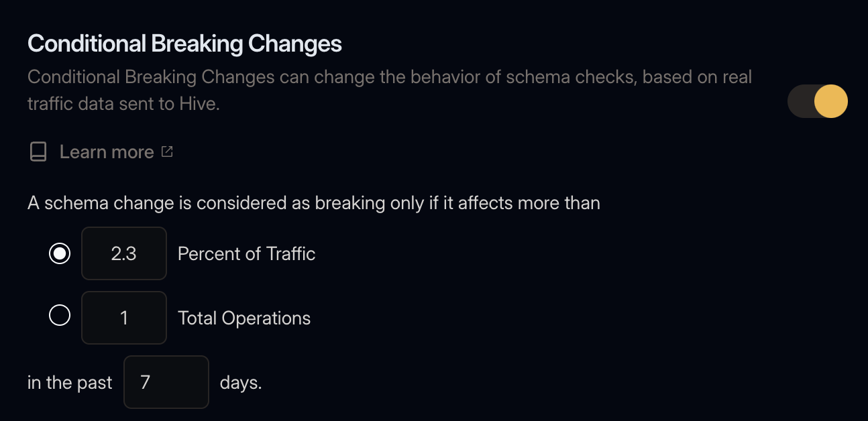Click the Percent of Traffic value field
The image size is (868, 421).
pos(123,253)
